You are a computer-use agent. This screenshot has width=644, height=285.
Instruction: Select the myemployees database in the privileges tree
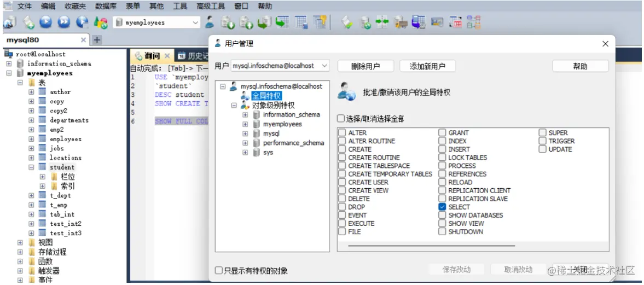point(282,124)
